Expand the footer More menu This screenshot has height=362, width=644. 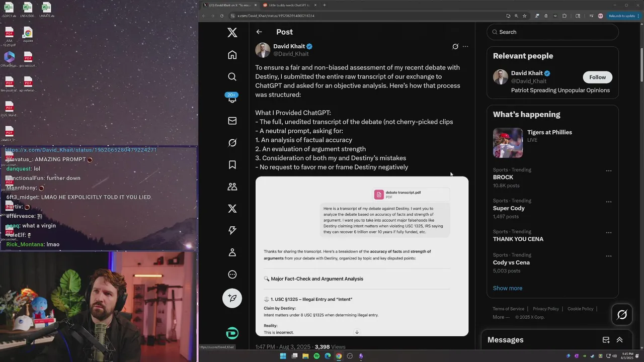pos(501,317)
